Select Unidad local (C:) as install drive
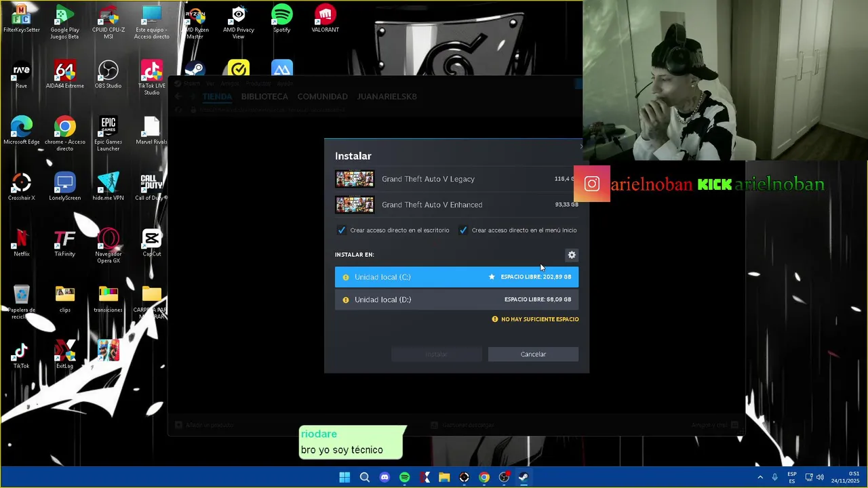Image resolution: width=868 pixels, height=488 pixels. click(456, 277)
